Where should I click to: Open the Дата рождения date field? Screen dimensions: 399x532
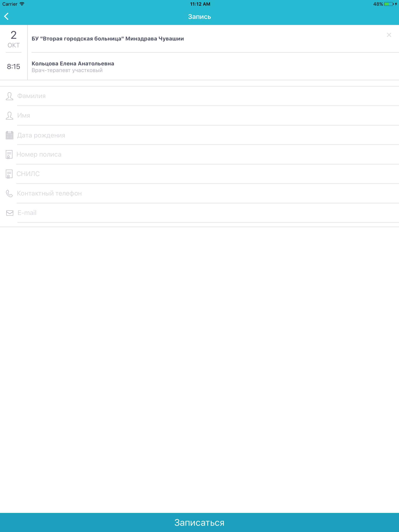[208, 135]
